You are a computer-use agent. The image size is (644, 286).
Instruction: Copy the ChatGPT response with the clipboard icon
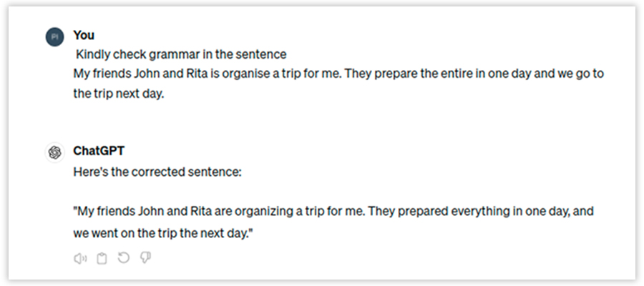102,258
